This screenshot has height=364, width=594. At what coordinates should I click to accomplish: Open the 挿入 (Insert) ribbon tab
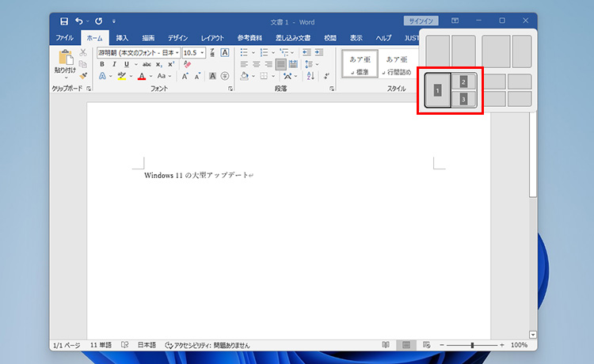122,37
